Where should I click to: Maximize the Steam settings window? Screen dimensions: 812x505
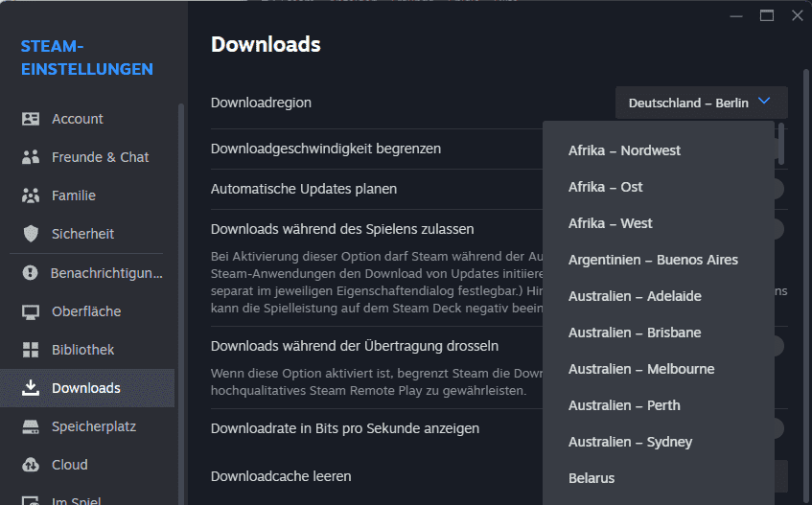pos(767,16)
